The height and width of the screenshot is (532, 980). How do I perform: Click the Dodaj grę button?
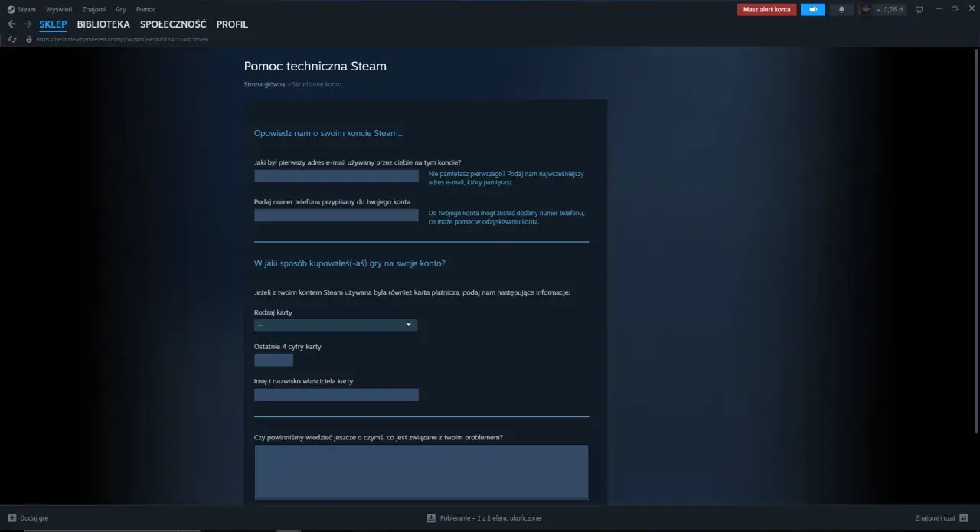(x=28, y=518)
